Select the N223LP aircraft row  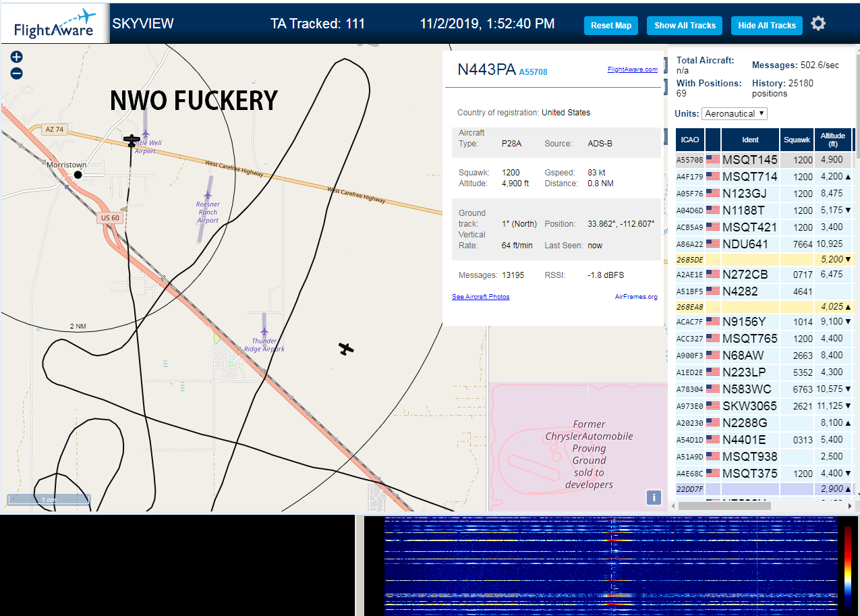click(x=764, y=372)
